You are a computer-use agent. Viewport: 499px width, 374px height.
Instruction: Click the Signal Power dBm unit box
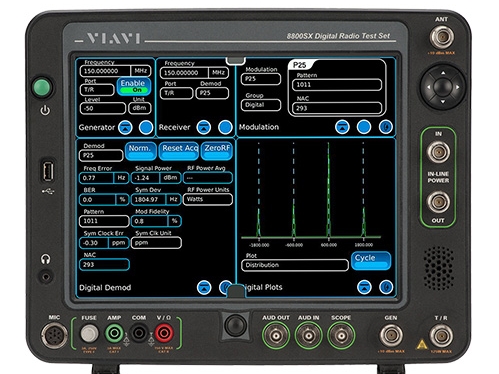pyautogui.click(x=170, y=178)
